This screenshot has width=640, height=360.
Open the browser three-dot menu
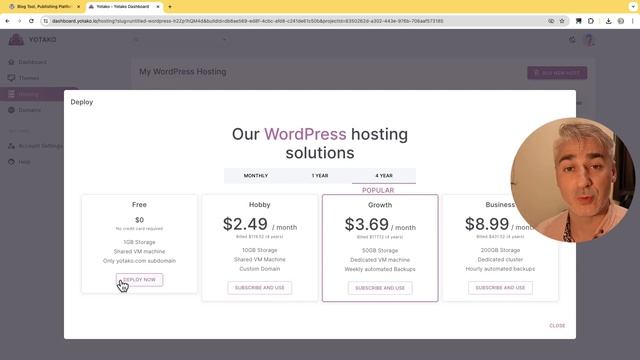pyautogui.click(x=633, y=21)
